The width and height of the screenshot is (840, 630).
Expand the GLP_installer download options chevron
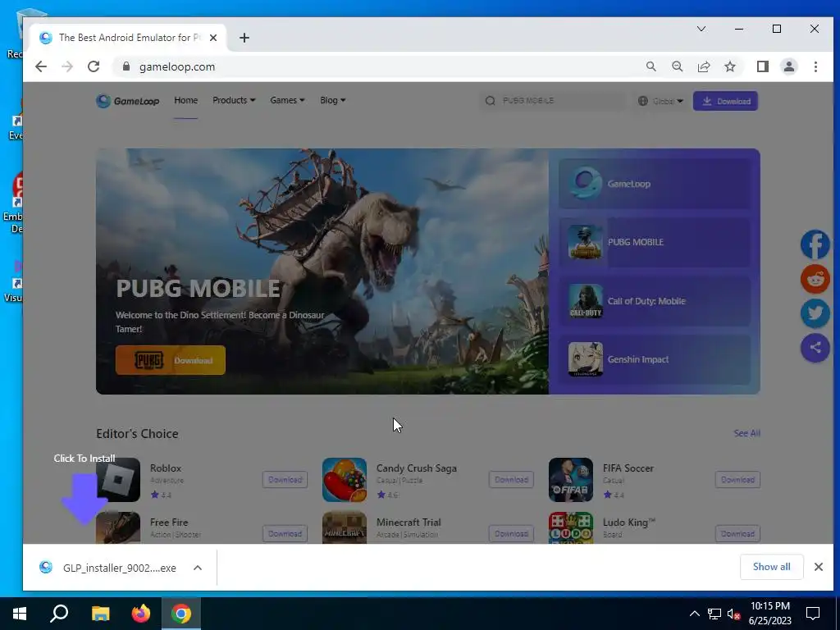coord(198,568)
